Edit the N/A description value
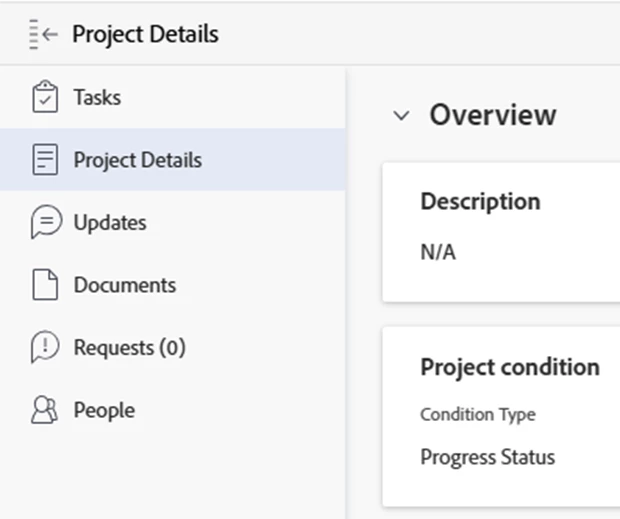This screenshot has width=620, height=519. (438, 252)
